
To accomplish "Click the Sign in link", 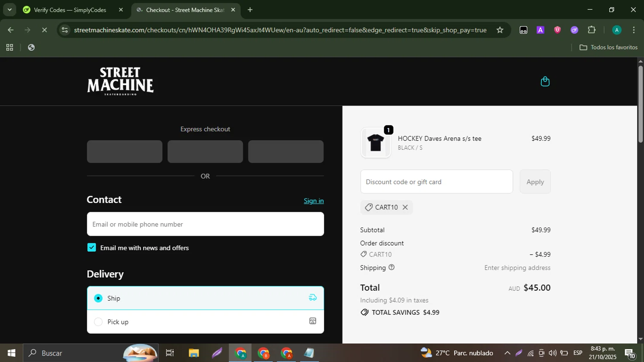I will click(x=313, y=201).
